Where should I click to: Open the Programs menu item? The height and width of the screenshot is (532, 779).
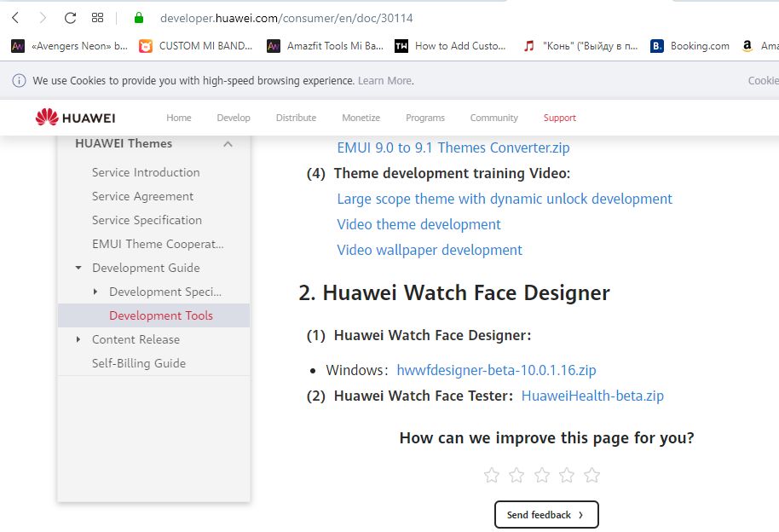click(425, 118)
